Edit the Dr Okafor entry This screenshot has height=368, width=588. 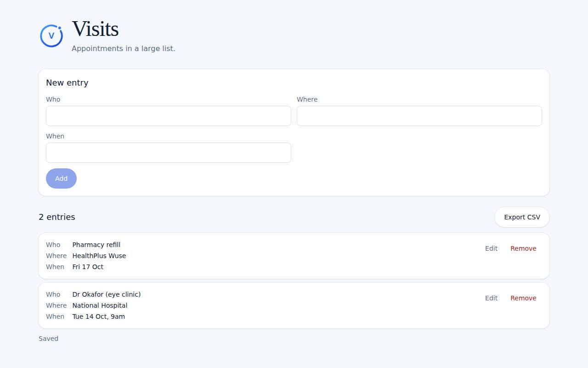[x=491, y=298]
